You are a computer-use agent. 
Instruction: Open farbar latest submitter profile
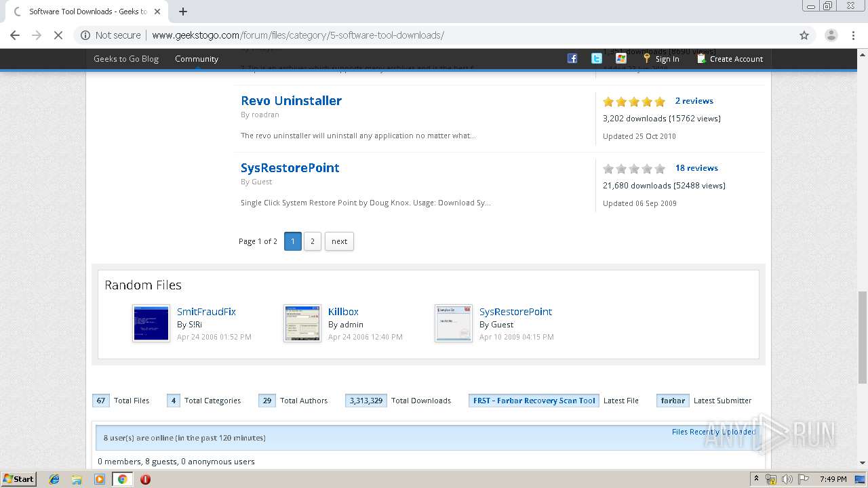pyautogui.click(x=673, y=401)
